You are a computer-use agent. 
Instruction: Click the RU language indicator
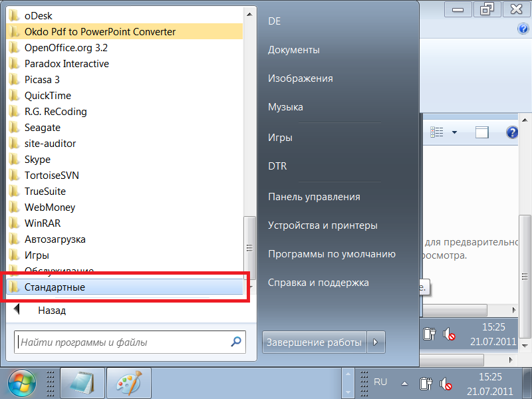[380, 382]
